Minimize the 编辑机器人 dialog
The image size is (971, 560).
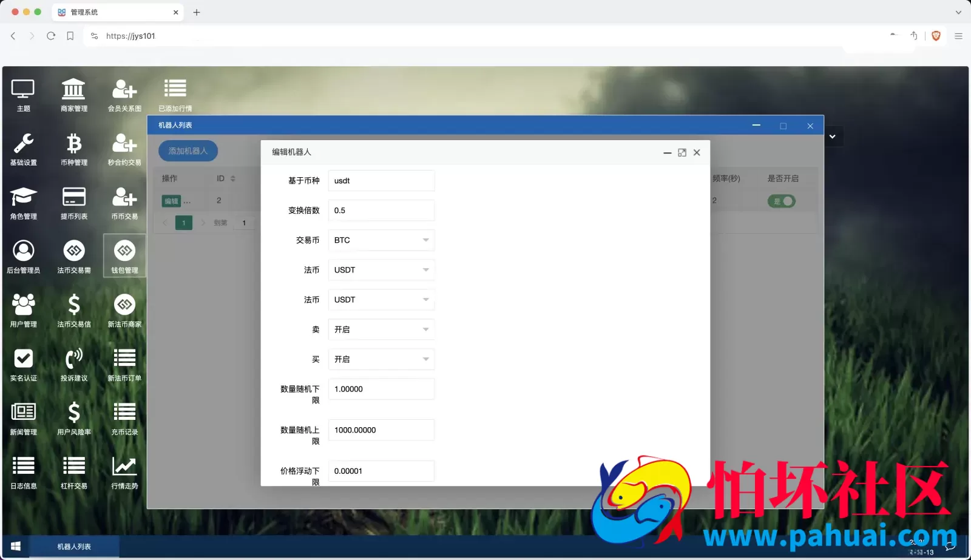tap(667, 153)
